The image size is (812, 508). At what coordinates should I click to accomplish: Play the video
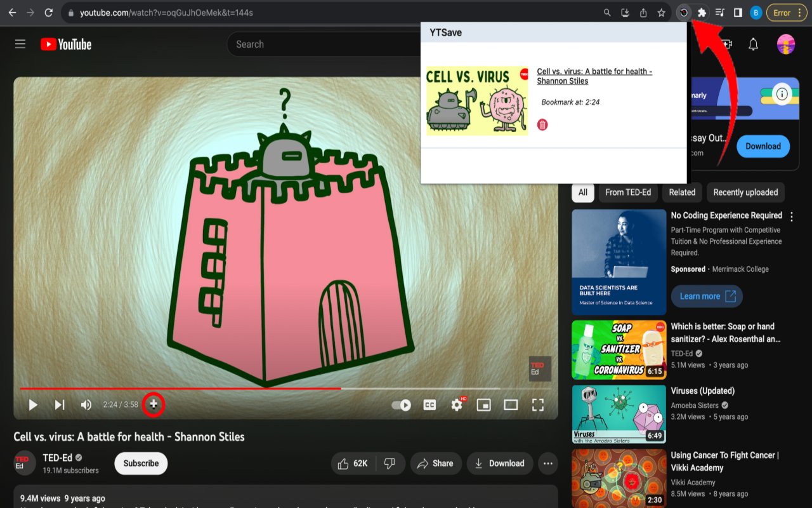point(33,404)
